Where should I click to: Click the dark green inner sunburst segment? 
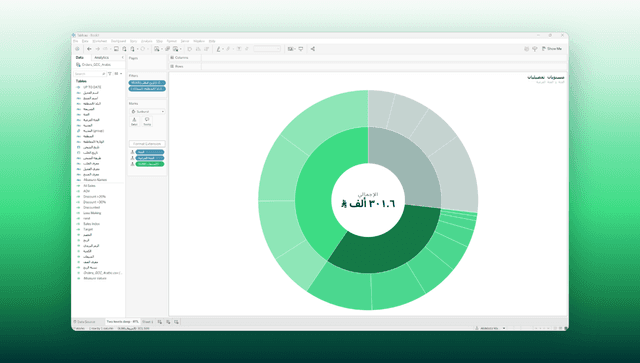pos(388,245)
